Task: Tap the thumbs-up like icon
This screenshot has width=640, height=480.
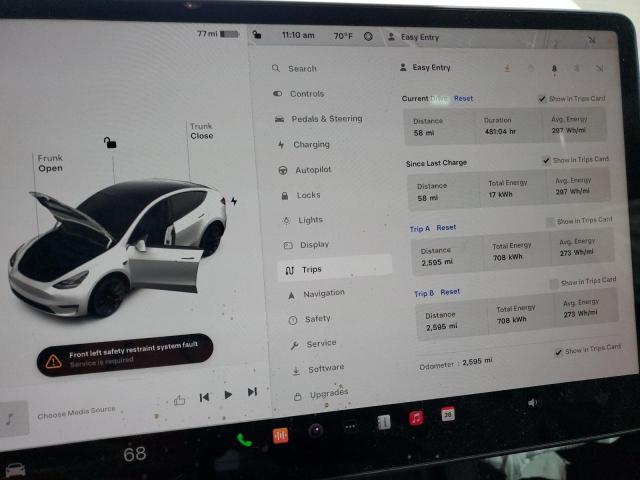Action: (179, 400)
